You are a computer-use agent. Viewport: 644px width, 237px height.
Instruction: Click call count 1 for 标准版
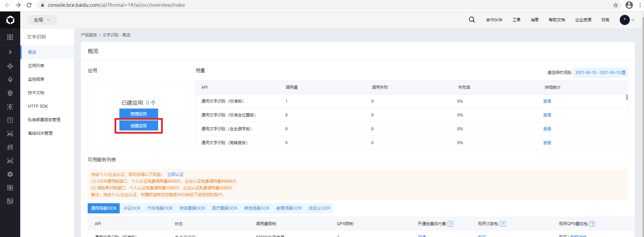click(286, 101)
